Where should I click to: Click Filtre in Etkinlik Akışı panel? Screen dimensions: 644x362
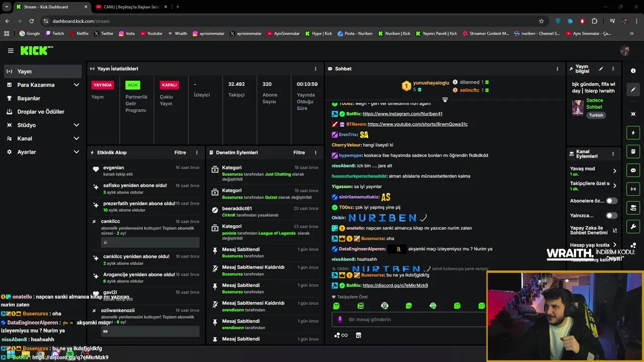click(180, 152)
